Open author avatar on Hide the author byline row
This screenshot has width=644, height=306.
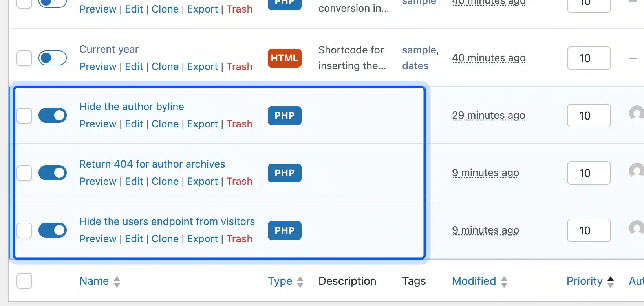[637, 113]
